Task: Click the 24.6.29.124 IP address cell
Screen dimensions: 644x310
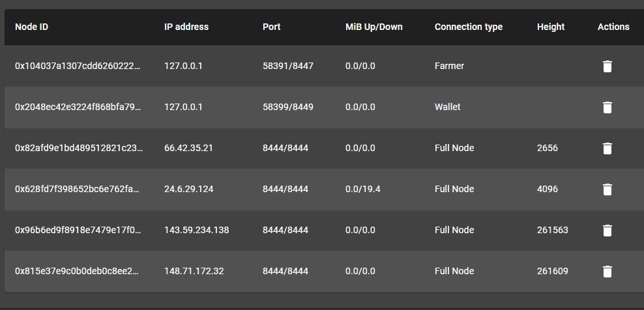Action: point(188,189)
